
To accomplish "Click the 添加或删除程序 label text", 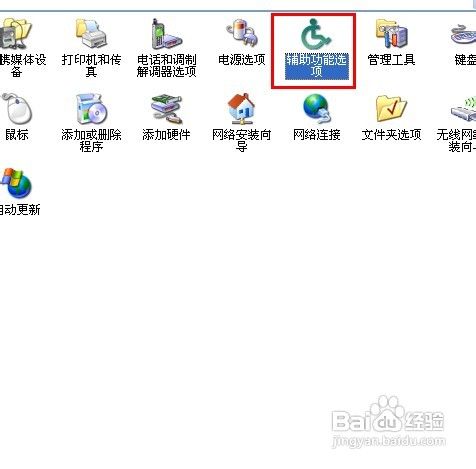I will pyautogui.click(x=91, y=140).
